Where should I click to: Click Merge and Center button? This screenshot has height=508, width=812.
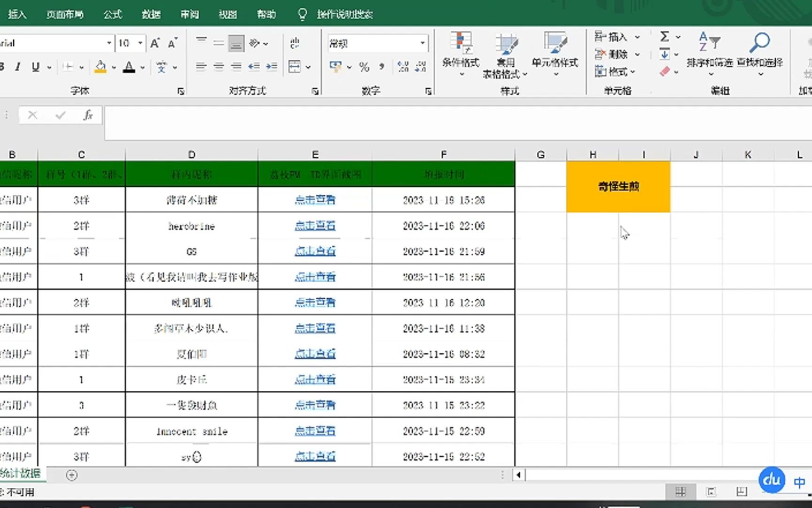click(295, 67)
